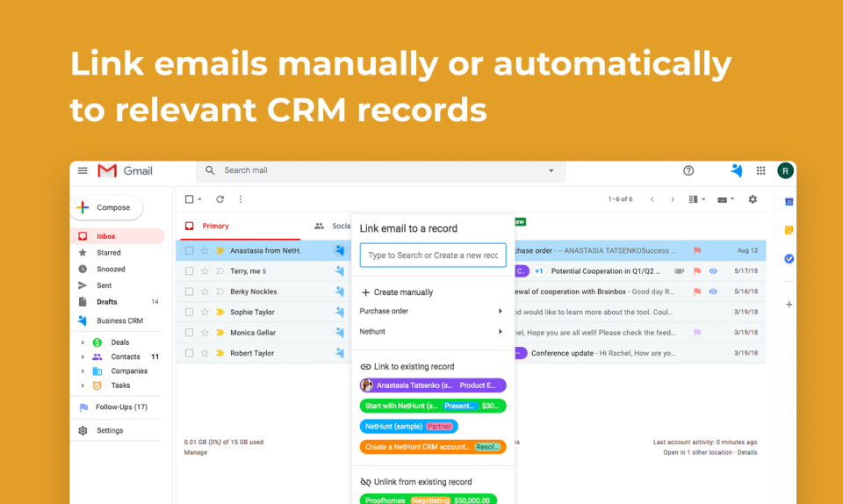Open Google Calendar side panel icon
The height and width of the screenshot is (504, 843).
tap(789, 202)
